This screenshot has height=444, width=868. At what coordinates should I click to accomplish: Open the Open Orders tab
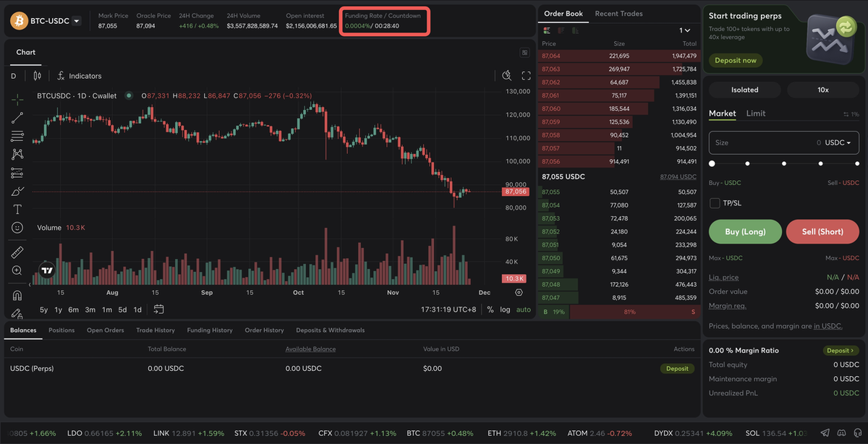tap(106, 330)
